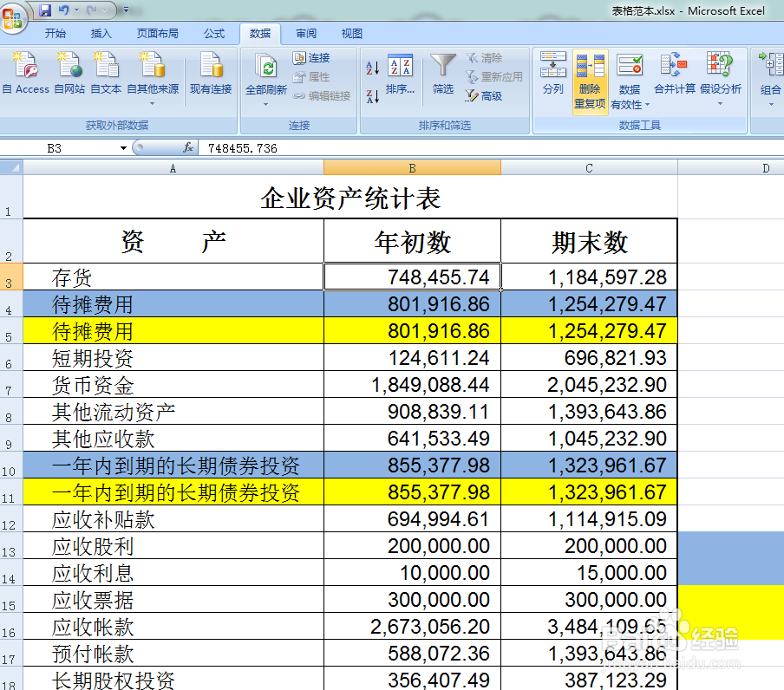Save the workbook using Quick Access icon
Screen dimensions: 784x690
click(x=45, y=10)
